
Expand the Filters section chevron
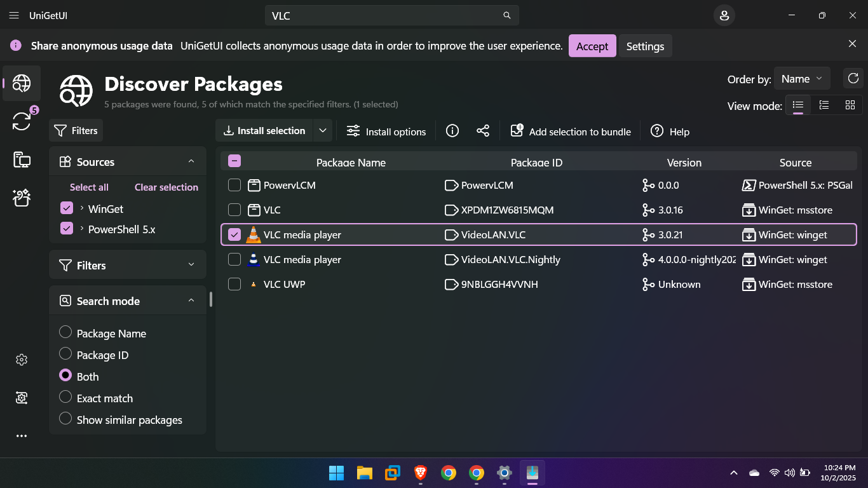(191, 265)
